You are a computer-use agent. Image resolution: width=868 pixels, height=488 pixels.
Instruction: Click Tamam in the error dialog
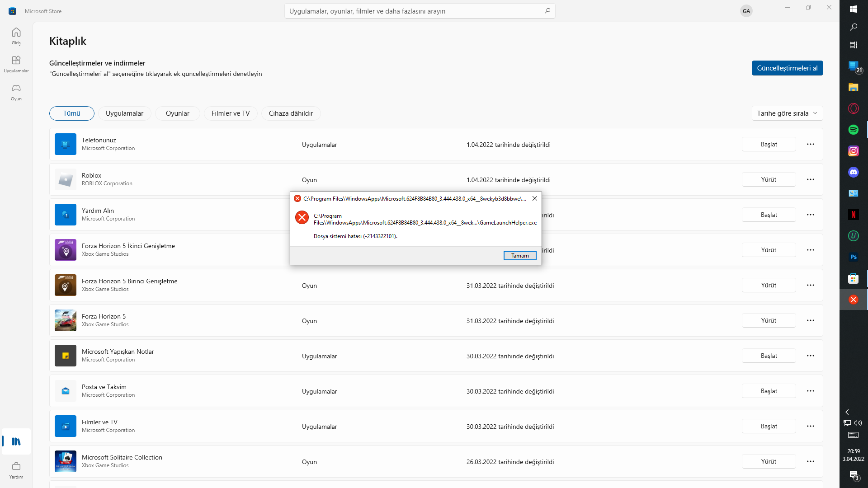click(520, 256)
